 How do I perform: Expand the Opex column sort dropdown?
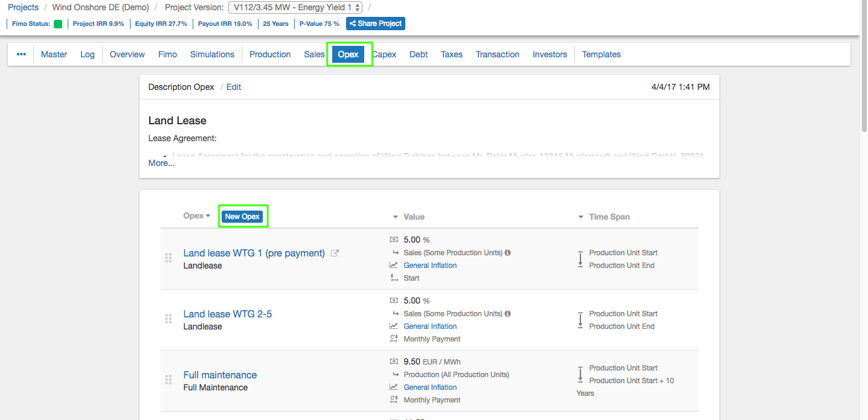[208, 216]
